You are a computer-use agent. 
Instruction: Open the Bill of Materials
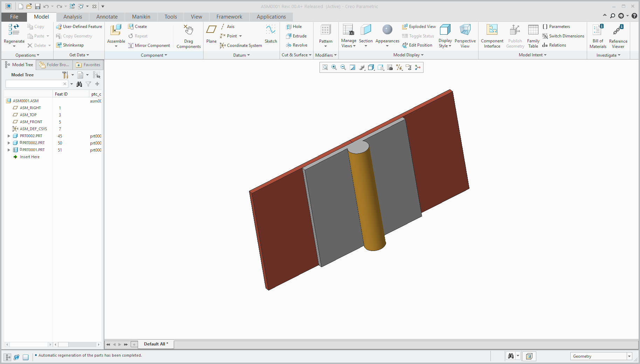pyautogui.click(x=598, y=35)
